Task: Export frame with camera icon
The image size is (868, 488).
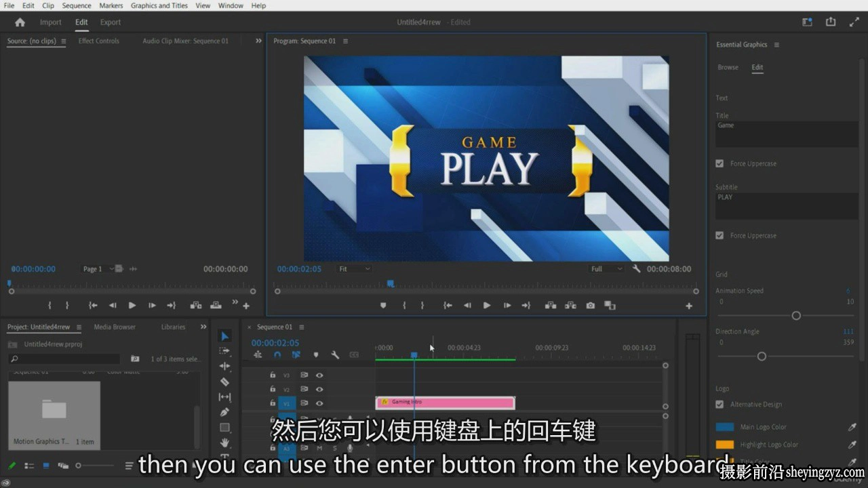Action: tap(591, 306)
